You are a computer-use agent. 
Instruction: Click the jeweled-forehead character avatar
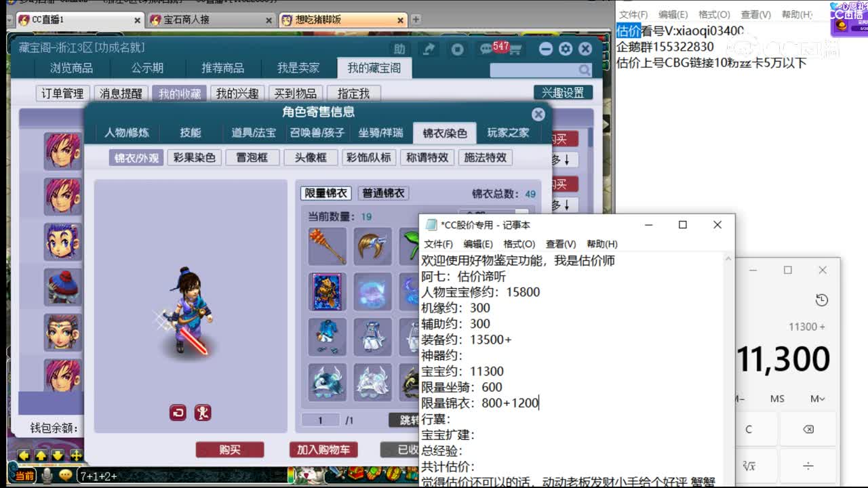coord(62,332)
